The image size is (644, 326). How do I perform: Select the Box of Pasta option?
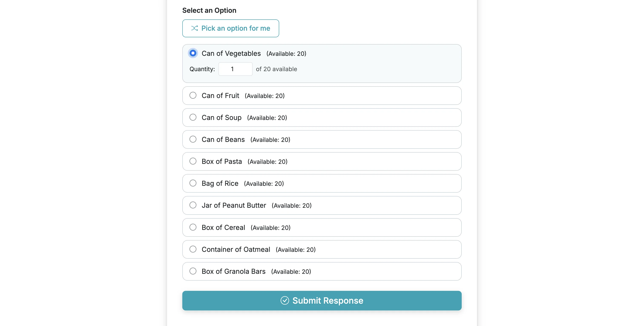(193, 161)
